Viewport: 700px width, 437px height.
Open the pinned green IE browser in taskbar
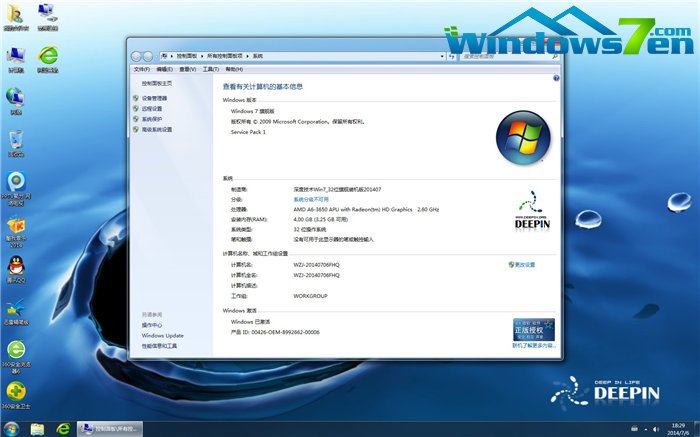click(x=63, y=429)
